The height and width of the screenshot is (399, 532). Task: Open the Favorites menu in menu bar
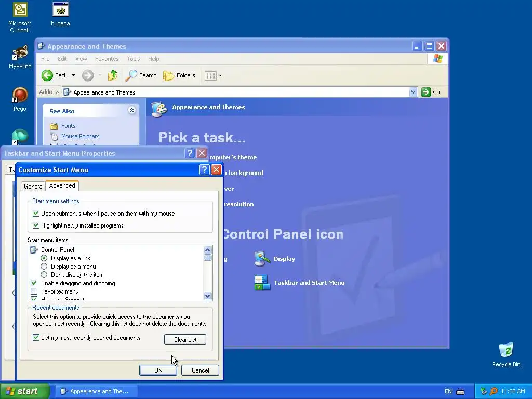(107, 59)
